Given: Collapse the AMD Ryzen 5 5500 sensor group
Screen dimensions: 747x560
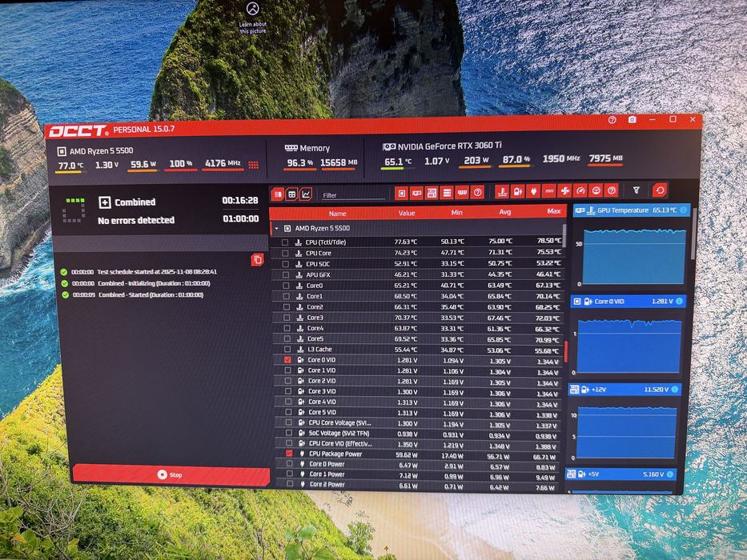Looking at the screenshot, I should pos(276,229).
